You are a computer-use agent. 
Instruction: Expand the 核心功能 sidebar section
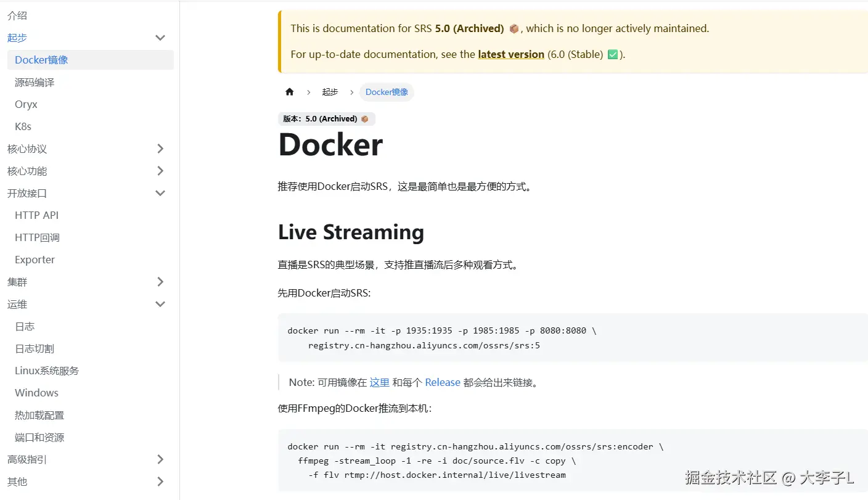[160, 171]
